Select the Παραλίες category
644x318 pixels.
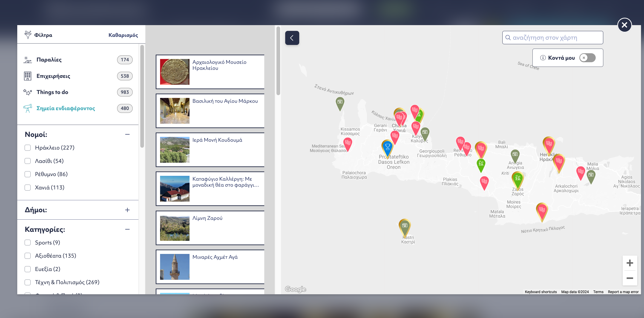point(49,60)
